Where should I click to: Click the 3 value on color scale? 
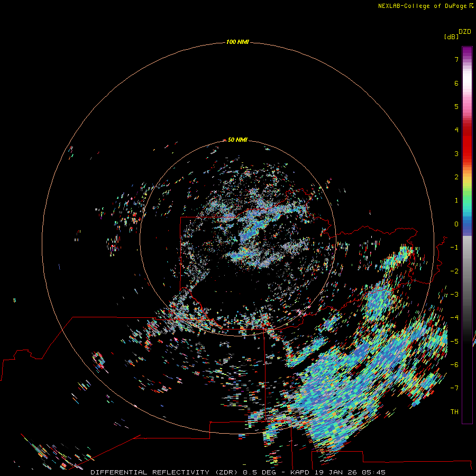[456, 153]
